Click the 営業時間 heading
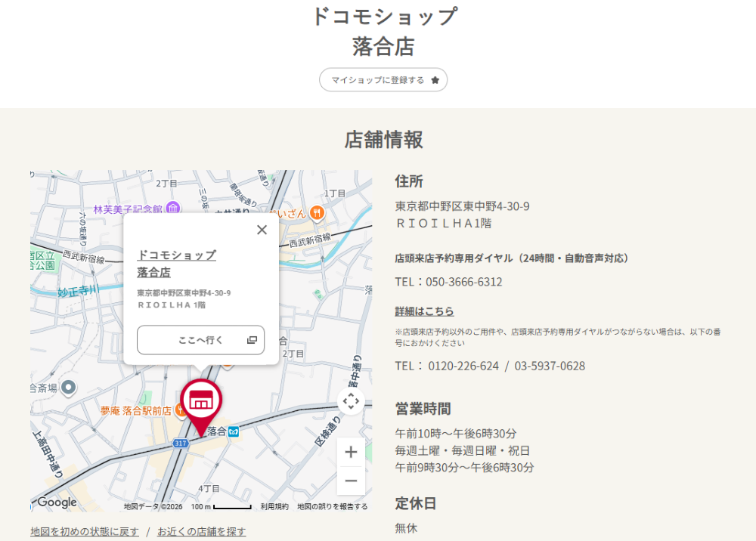Viewport: 756px width, 541px height. point(423,409)
